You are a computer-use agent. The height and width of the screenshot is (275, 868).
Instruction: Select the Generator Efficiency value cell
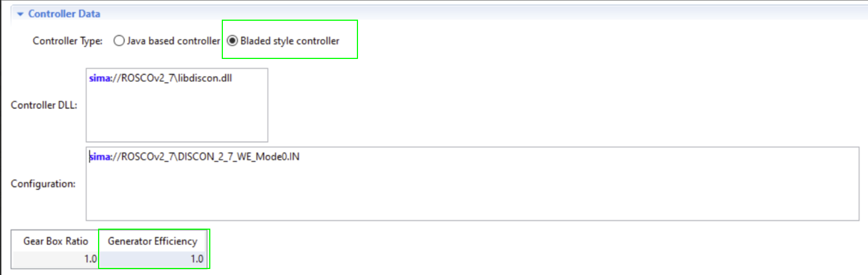[x=152, y=259]
